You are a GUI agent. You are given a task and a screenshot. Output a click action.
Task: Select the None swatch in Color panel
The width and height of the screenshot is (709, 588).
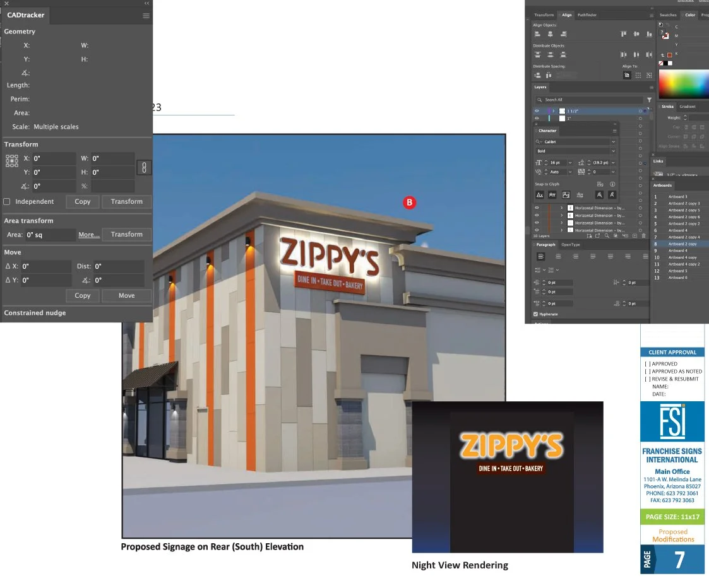[x=660, y=63]
